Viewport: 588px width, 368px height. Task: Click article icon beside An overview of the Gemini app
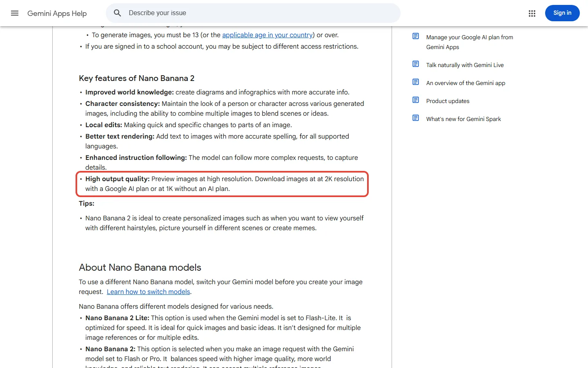tap(416, 82)
